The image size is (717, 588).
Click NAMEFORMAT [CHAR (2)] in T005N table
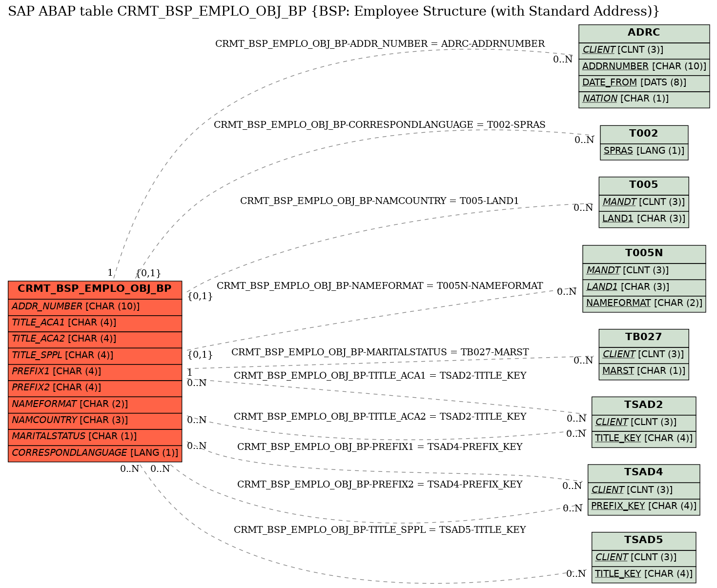[x=644, y=304]
